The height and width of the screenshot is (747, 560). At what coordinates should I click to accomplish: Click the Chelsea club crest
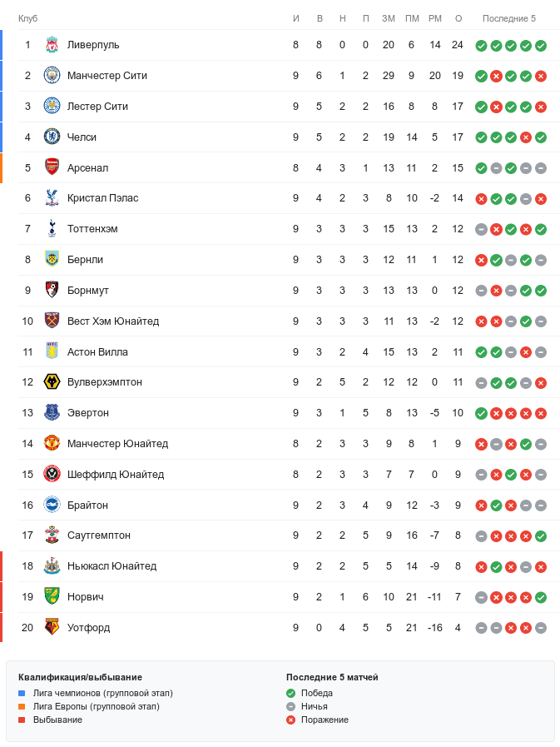(52, 137)
